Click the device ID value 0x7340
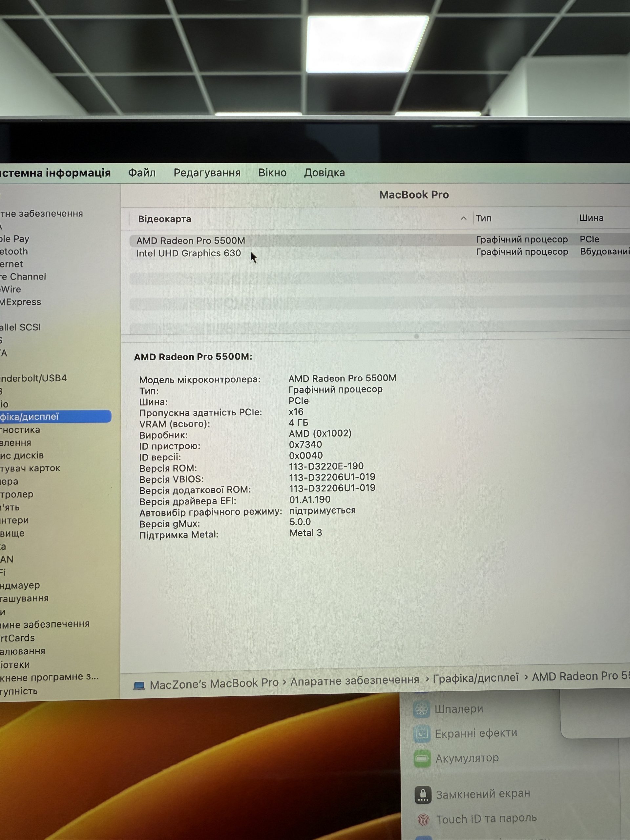Image resolution: width=630 pixels, height=840 pixels. [x=305, y=444]
